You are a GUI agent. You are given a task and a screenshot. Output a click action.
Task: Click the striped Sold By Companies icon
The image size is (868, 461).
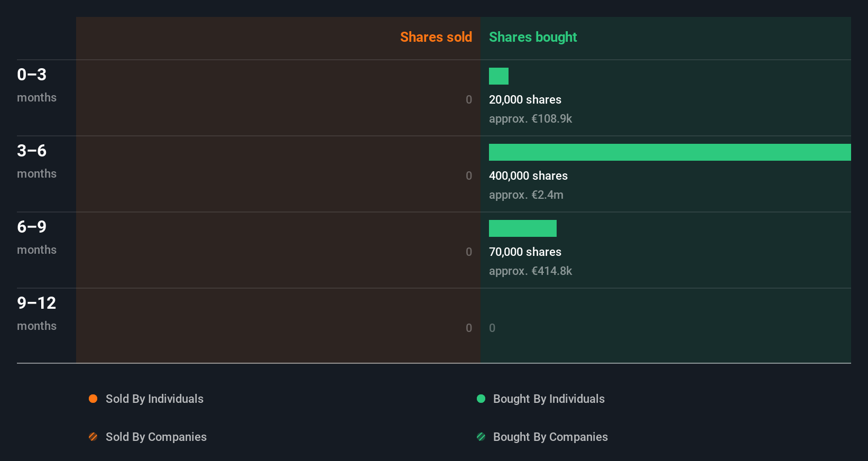click(x=93, y=437)
